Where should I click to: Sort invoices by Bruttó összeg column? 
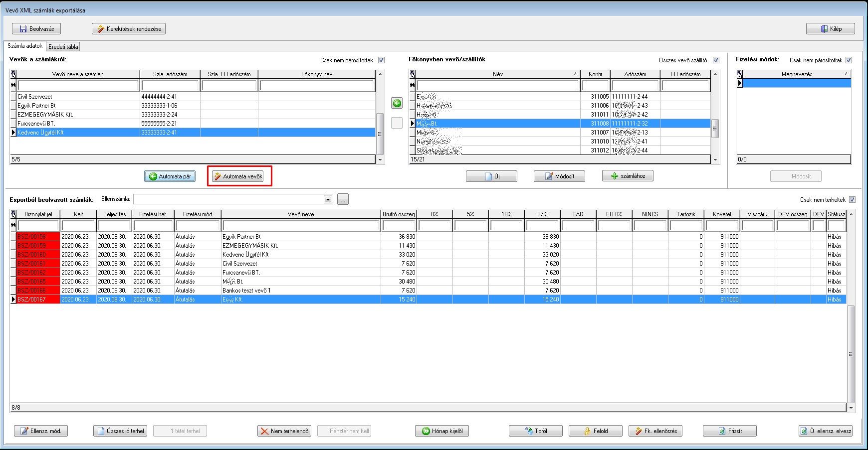(399, 214)
